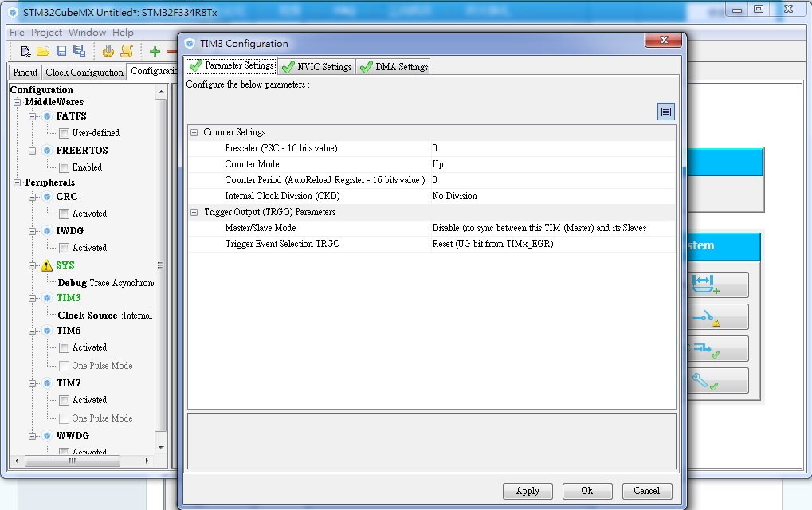Click the Apply button
Viewport: 812px width, 510px height.
click(528, 491)
